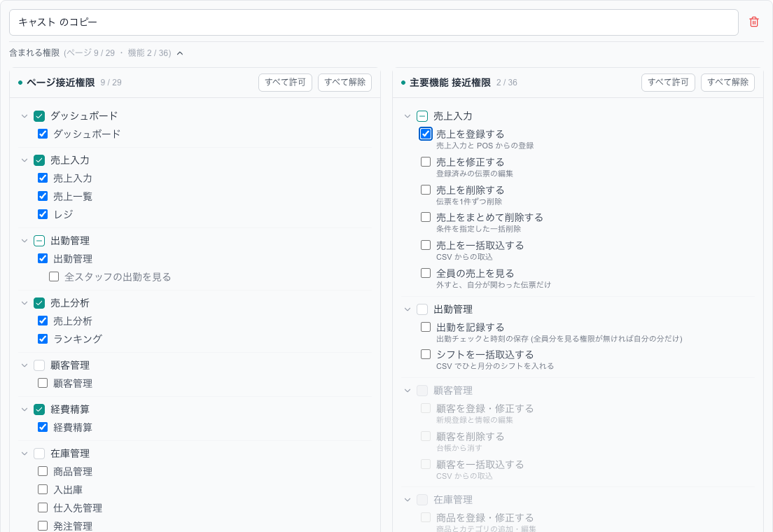Uncheck the ランキング checkbox

pyautogui.click(x=43, y=339)
